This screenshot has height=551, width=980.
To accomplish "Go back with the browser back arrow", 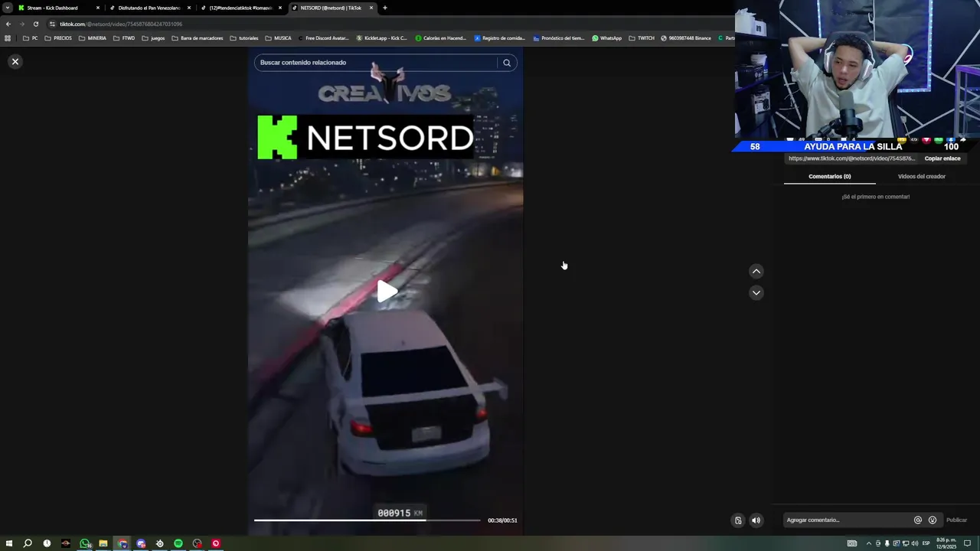I will (x=8, y=24).
